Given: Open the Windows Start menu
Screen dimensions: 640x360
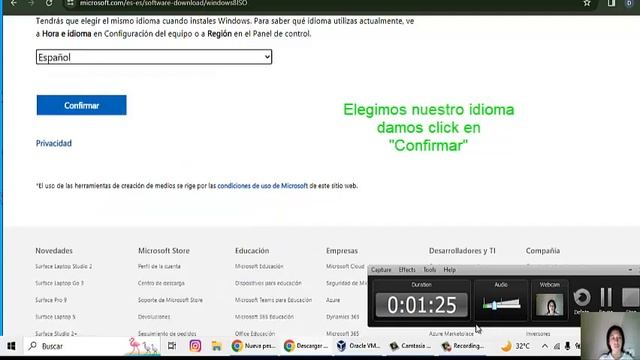Looking at the screenshot, I should [x=11, y=346].
